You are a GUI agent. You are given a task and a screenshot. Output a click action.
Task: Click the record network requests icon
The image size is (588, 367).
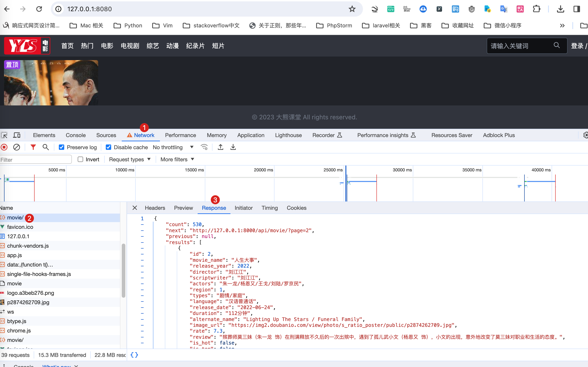(4, 147)
